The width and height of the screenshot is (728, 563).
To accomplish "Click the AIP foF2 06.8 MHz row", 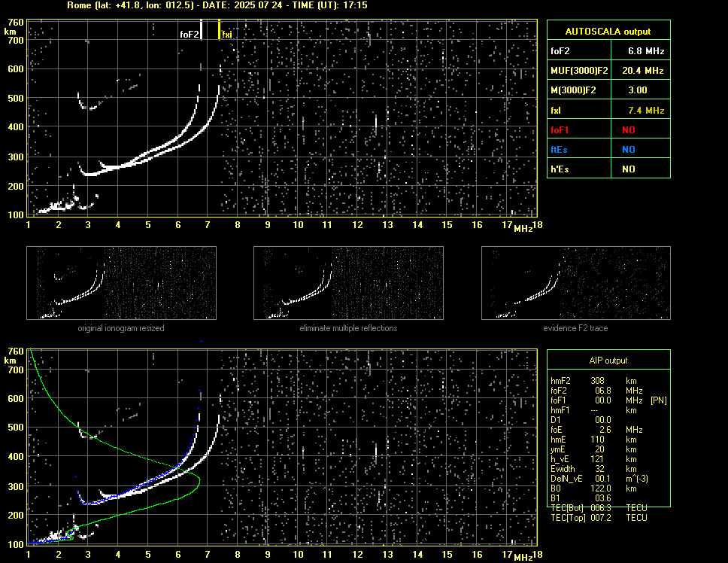I will [596, 391].
